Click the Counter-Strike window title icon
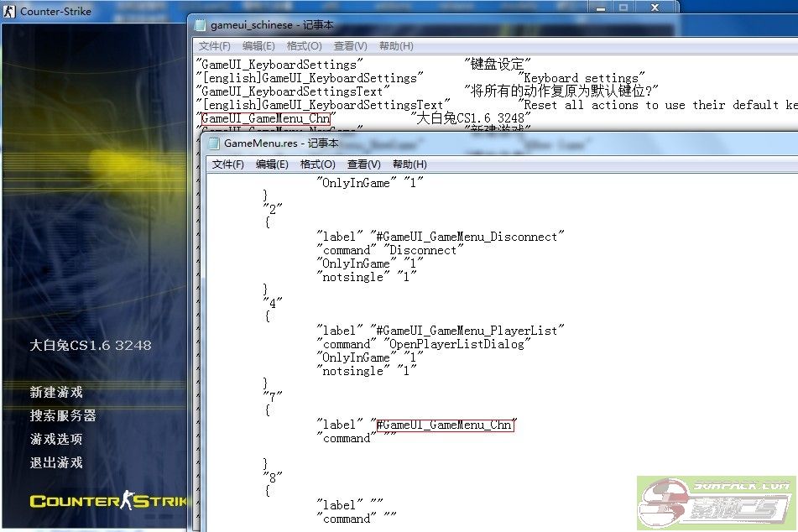The width and height of the screenshot is (798, 532). tap(10, 11)
